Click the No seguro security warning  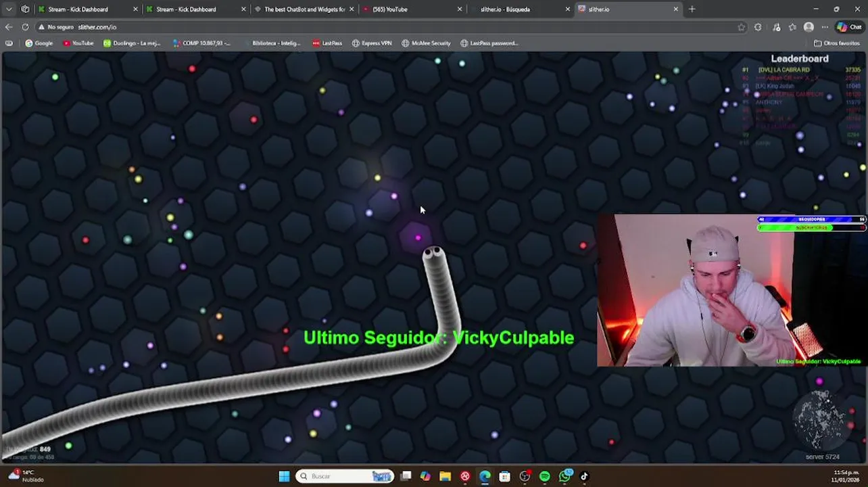point(56,27)
